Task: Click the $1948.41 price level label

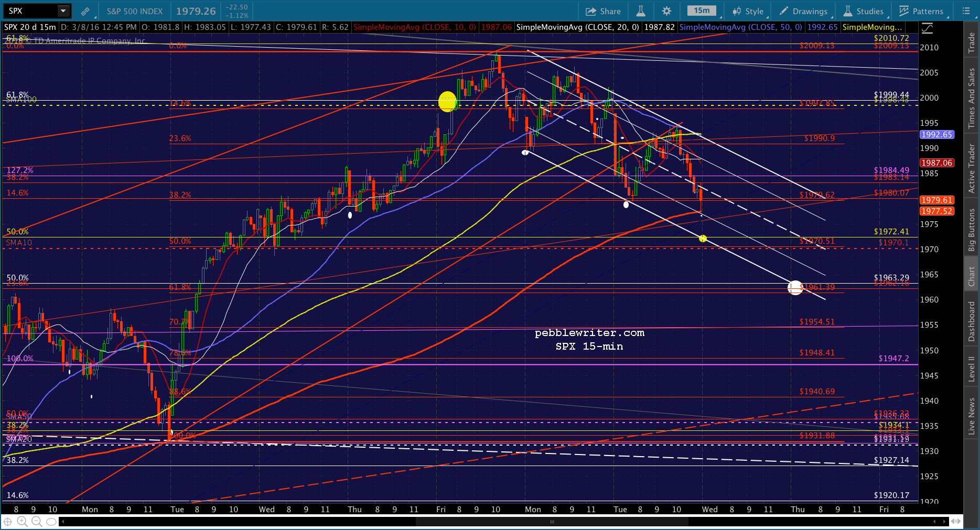Action: (817, 353)
